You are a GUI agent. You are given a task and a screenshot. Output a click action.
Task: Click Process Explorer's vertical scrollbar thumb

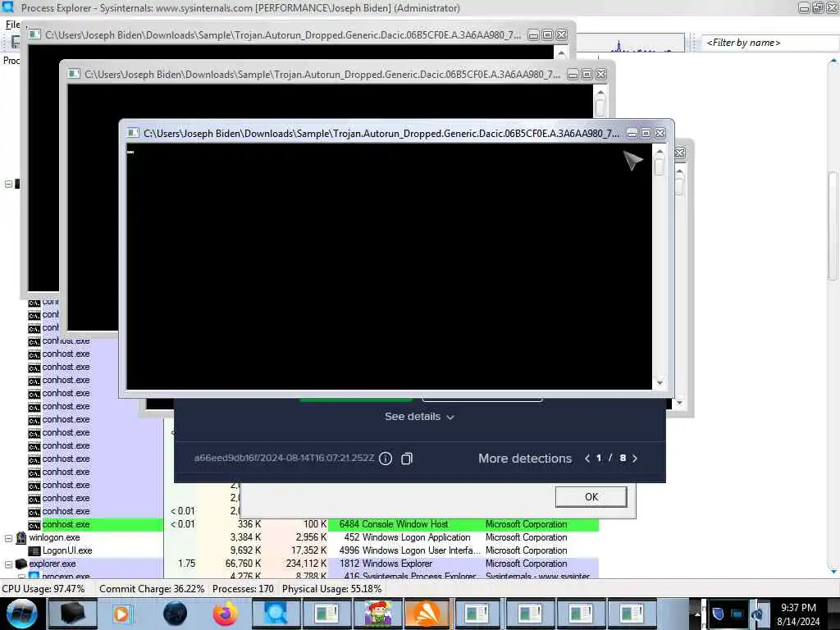(833, 225)
